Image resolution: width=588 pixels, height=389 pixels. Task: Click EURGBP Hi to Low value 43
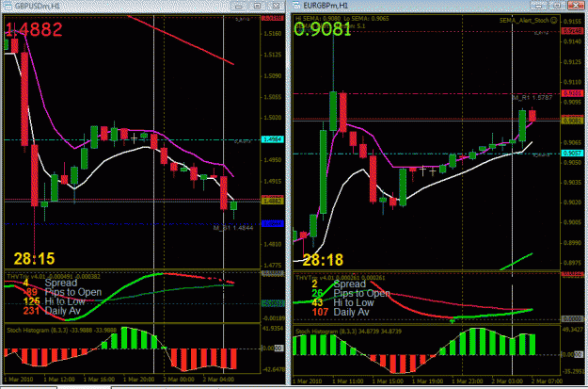pos(318,302)
